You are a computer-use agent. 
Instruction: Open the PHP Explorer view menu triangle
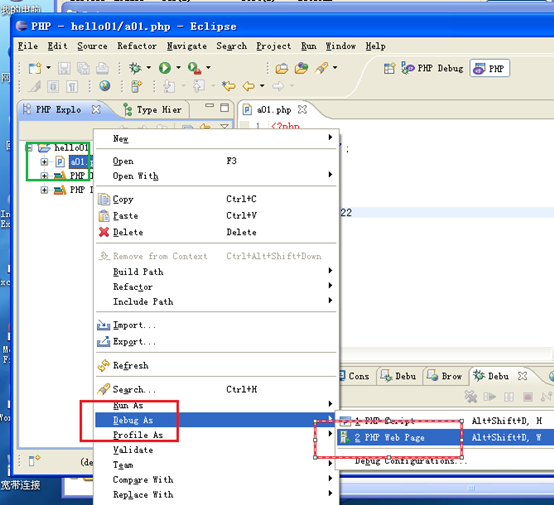point(224,127)
